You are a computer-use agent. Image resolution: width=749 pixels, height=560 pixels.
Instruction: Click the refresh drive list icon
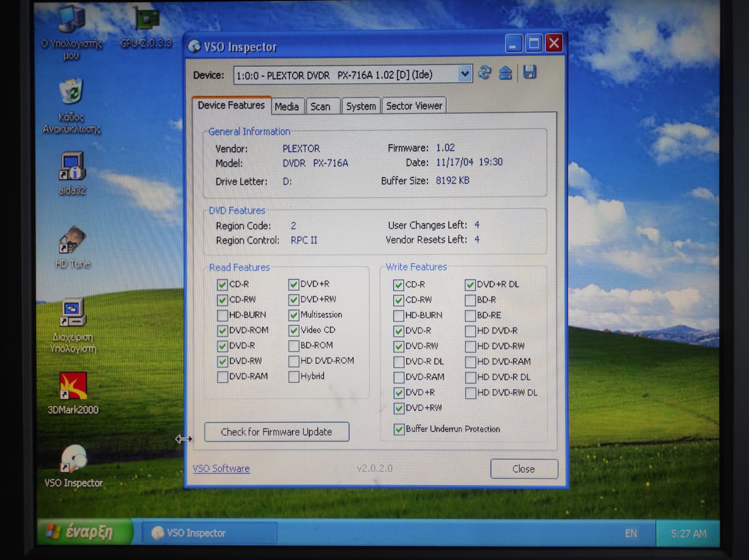coord(485,74)
